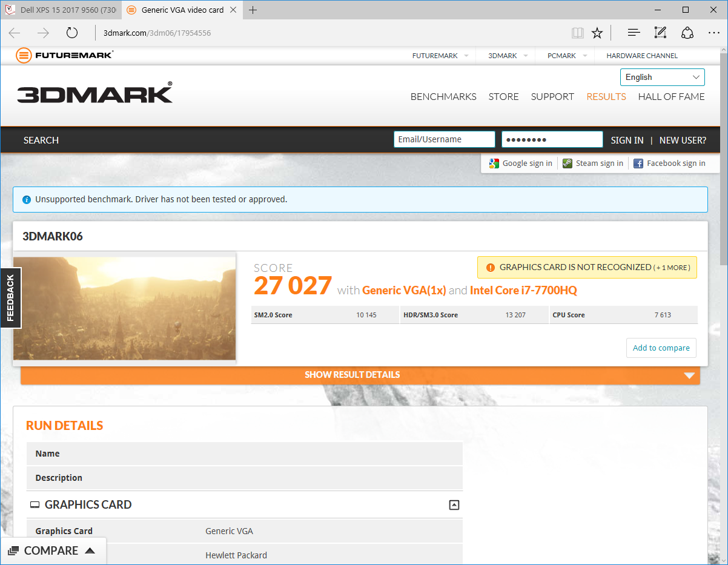This screenshot has width=728, height=565.
Task: Open the Share icon in toolbar
Action: point(687,33)
